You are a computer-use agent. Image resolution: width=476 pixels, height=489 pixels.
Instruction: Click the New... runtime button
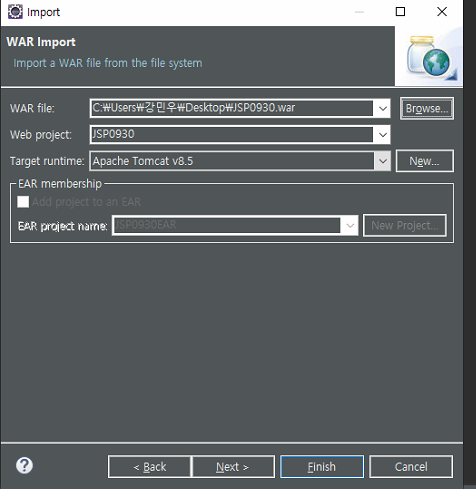coord(425,161)
